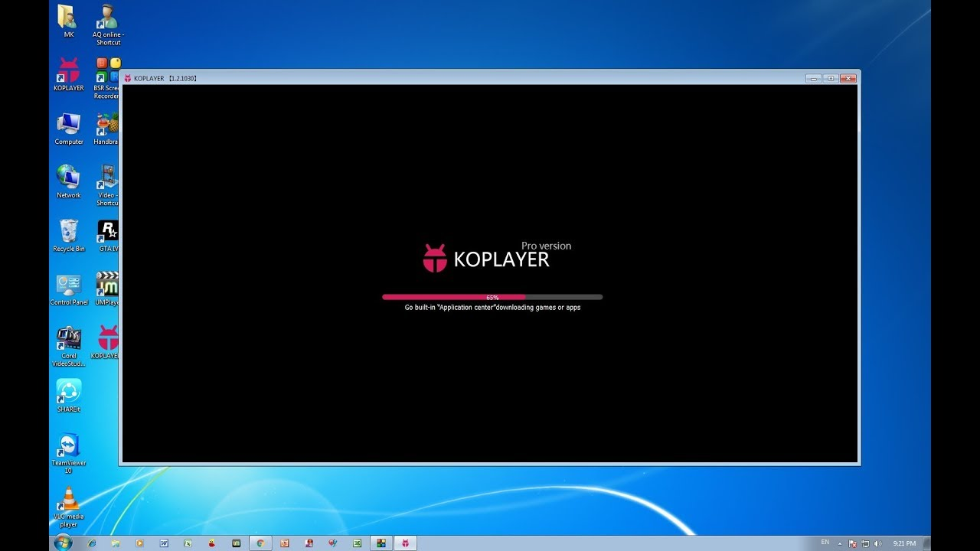Open Internet Explorer from taskbar
Screen dimensions: 980x551
pos(92,543)
